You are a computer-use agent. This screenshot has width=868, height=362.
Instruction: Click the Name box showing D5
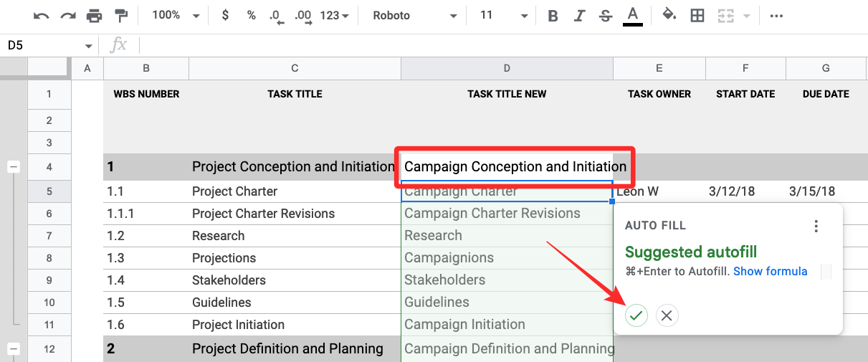coord(43,45)
